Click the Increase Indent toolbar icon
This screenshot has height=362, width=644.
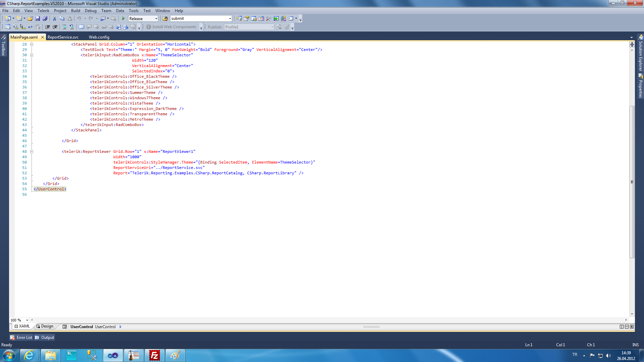55,27
